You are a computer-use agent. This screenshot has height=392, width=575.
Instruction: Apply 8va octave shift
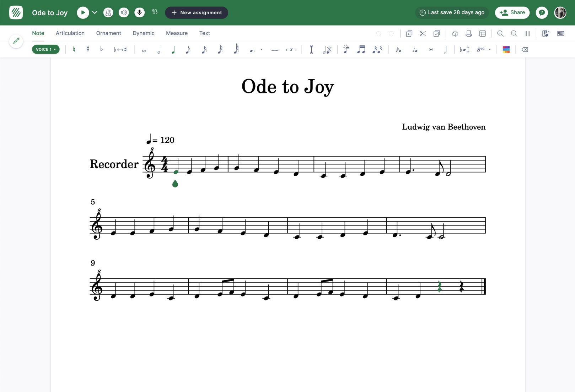click(480, 50)
